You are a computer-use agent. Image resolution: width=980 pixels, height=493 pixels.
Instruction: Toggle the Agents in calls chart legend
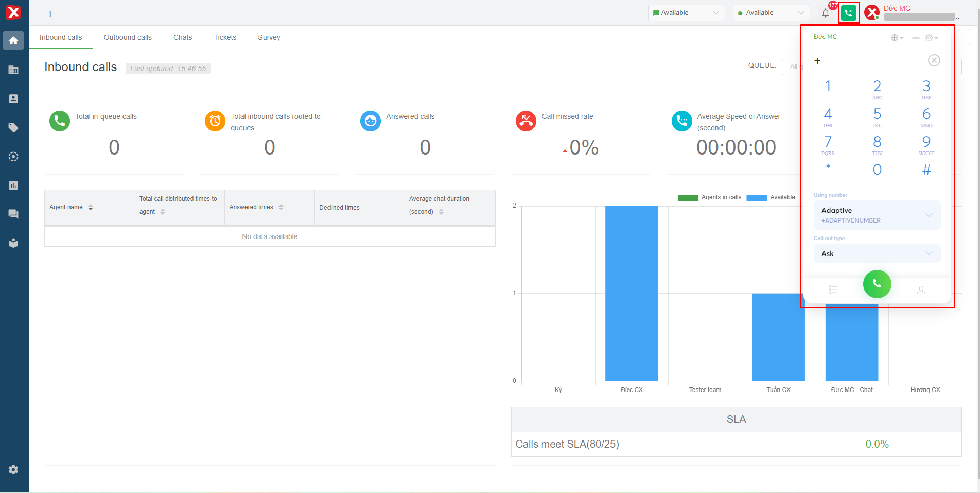[709, 197]
